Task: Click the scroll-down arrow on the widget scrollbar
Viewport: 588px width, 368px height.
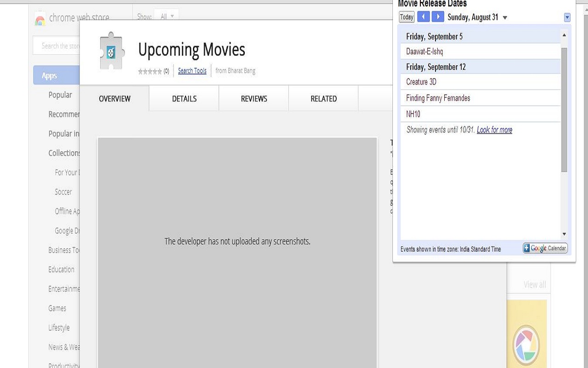Action: [563, 234]
